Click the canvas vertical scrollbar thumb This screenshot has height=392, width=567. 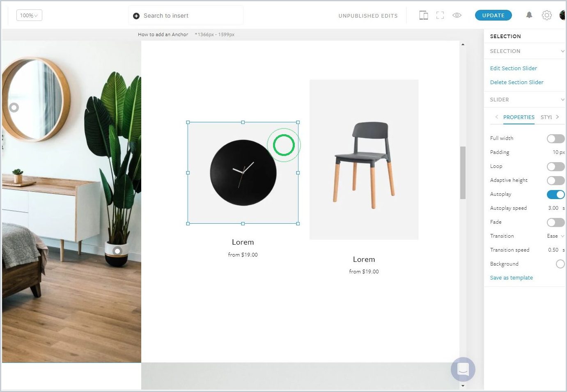[463, 173]
